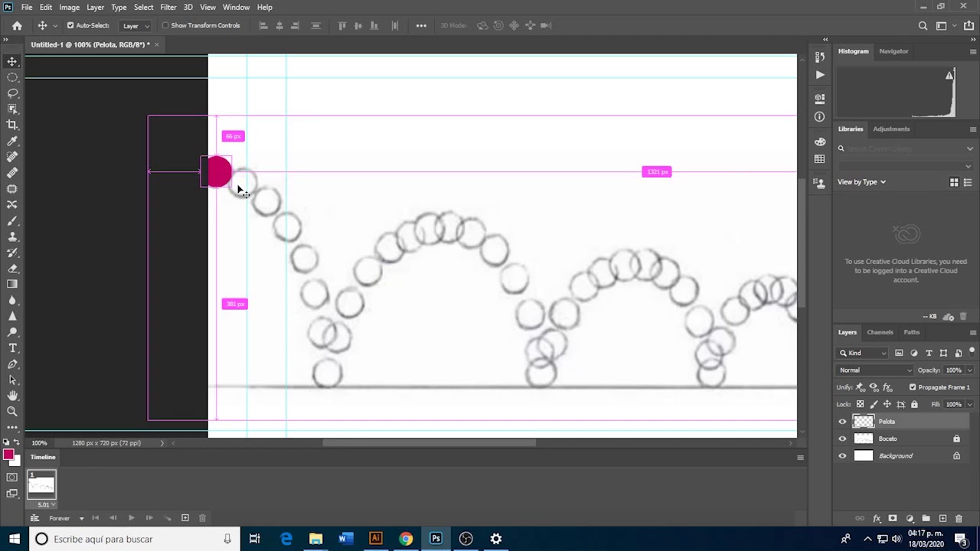Open frame delay 5.01 dropdown
Viewport: 980px width, 551px height.
[x=44, y=504]
